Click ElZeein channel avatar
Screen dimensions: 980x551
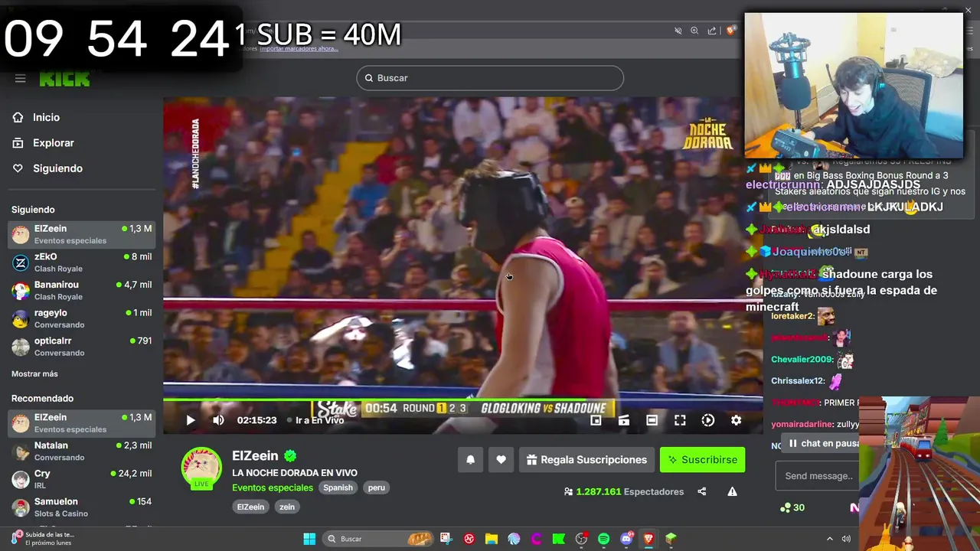(201, 468)
